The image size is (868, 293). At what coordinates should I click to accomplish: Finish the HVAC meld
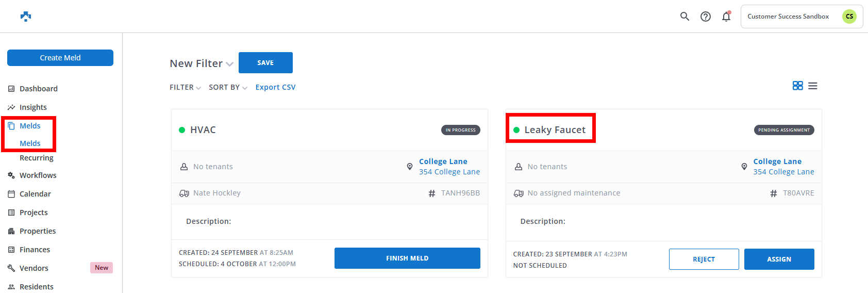point(407,258)
